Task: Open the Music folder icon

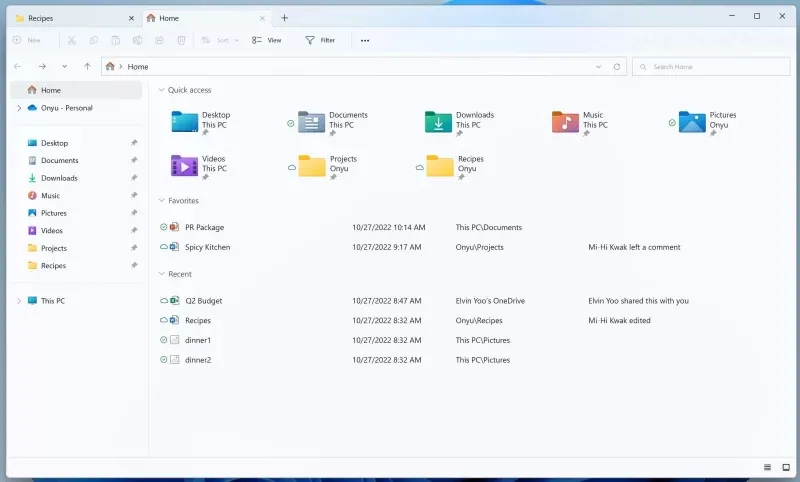Action: pyautogui.click(x=565, y=121)
